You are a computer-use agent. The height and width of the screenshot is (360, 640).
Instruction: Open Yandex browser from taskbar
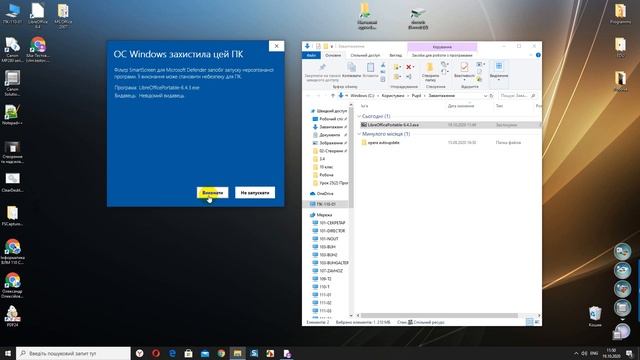[140, 353]
